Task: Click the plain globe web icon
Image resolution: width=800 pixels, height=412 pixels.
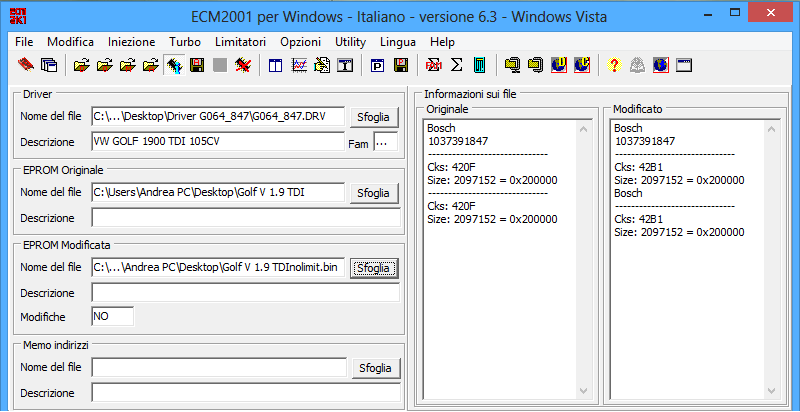Action: tap(661, 65)
